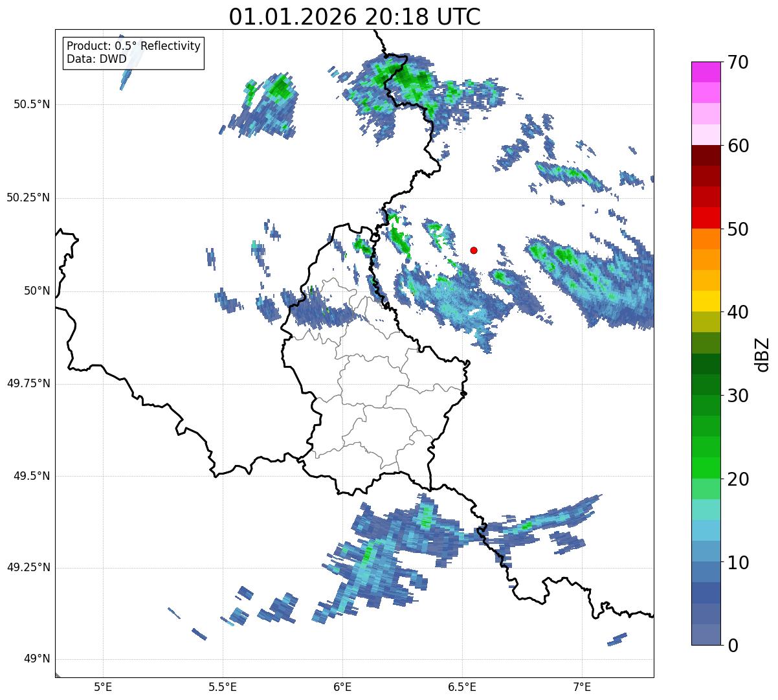Click the latitude label 49.5°N
This screenshot has height=700, width=778.
click(31, 476)
